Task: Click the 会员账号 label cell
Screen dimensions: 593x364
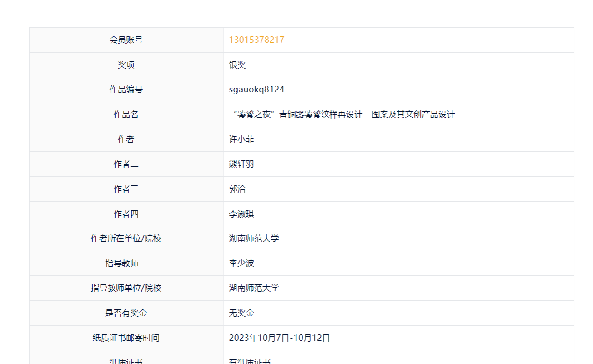Action: (126, 40)
